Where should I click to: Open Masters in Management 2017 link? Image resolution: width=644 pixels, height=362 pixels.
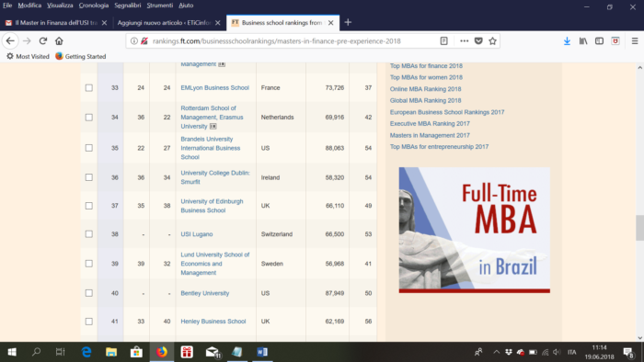click(x=430, y=135)
